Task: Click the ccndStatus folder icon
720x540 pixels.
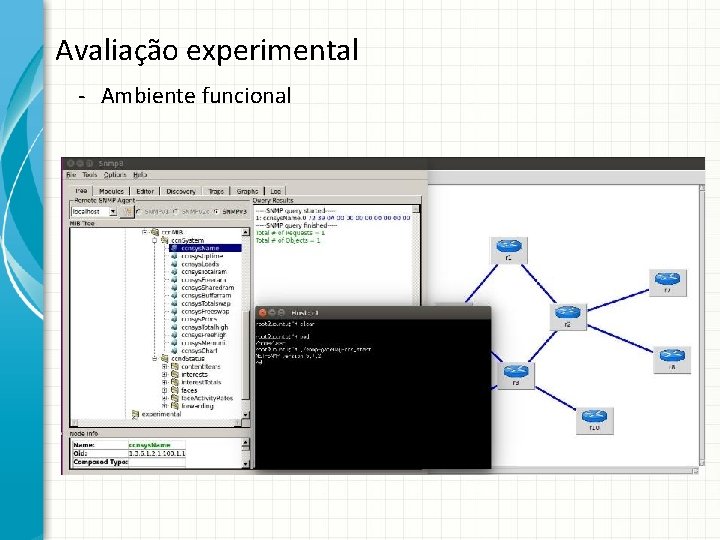Action: [x=164, y=358]
